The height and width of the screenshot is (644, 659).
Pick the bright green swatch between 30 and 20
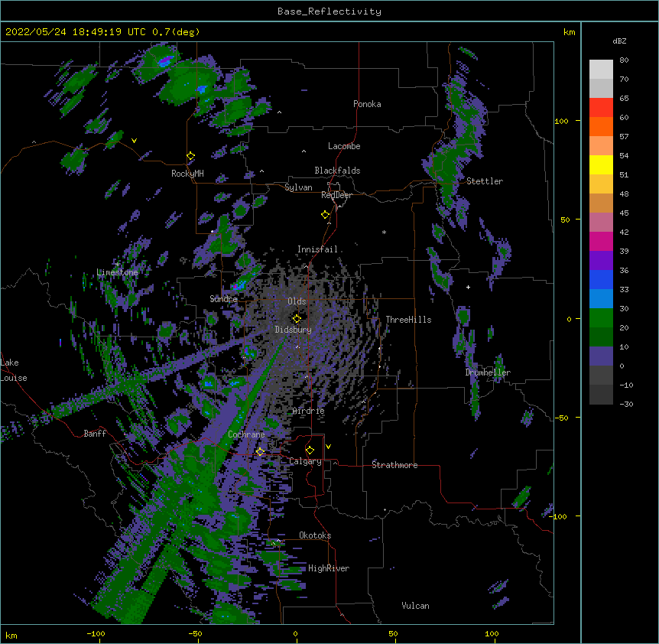(601, 318)
